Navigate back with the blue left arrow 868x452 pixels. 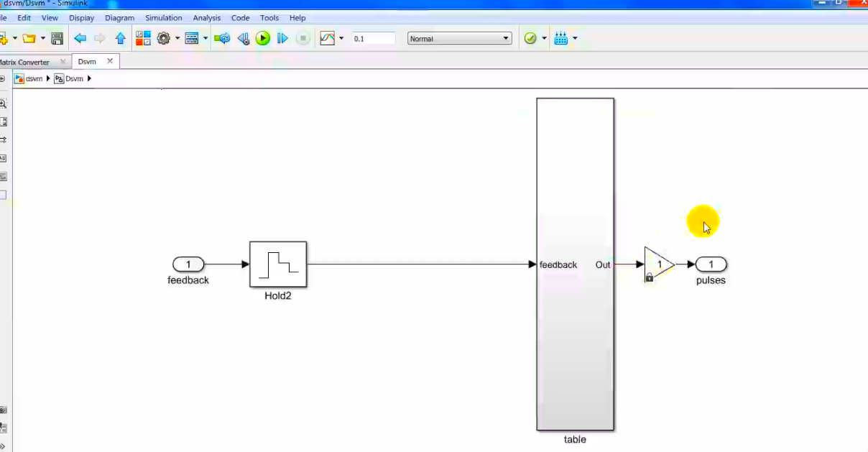click(80, 39)
